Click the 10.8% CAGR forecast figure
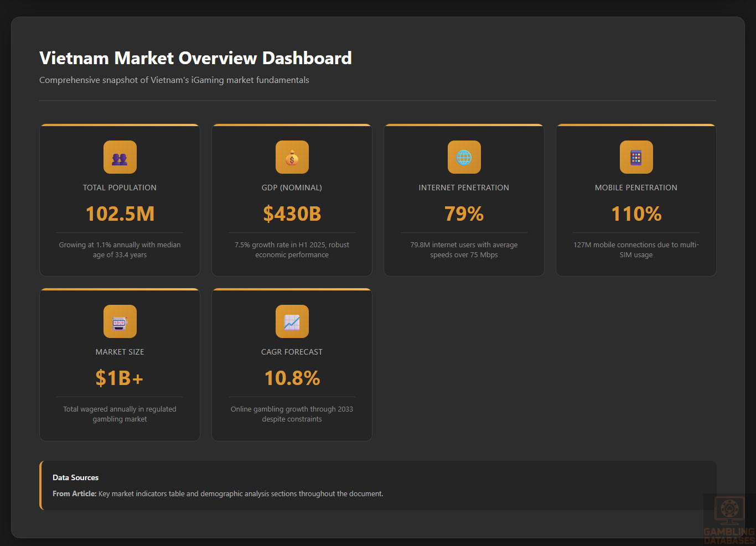 (292, 378)
